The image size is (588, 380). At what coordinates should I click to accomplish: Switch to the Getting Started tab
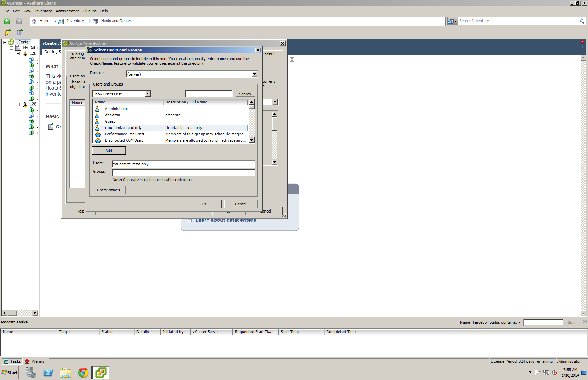[x=52, y=52]
